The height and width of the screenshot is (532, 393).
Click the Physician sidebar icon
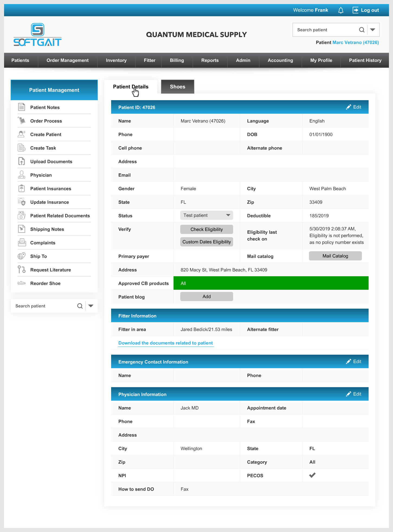22,175
